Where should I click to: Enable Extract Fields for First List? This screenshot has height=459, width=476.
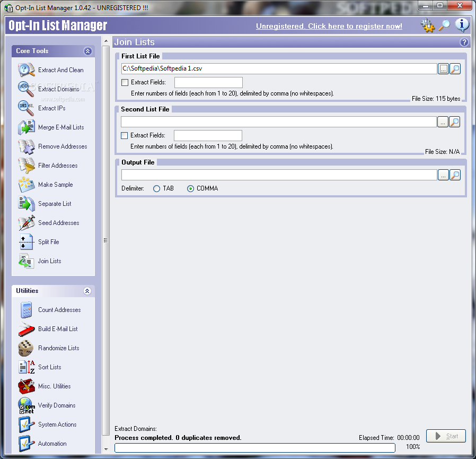point(125,82)
